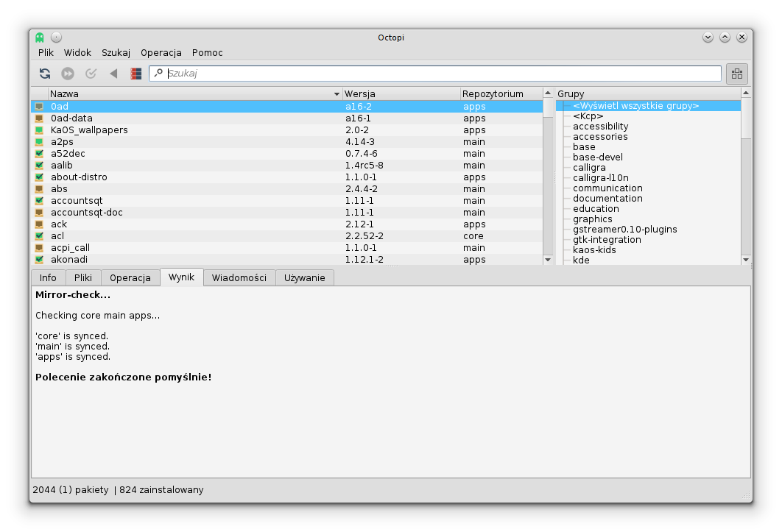Viewport: 782px width, 532px height.
Task: Select the gstreamer0.10-plugins group
Action: [625, 230]
